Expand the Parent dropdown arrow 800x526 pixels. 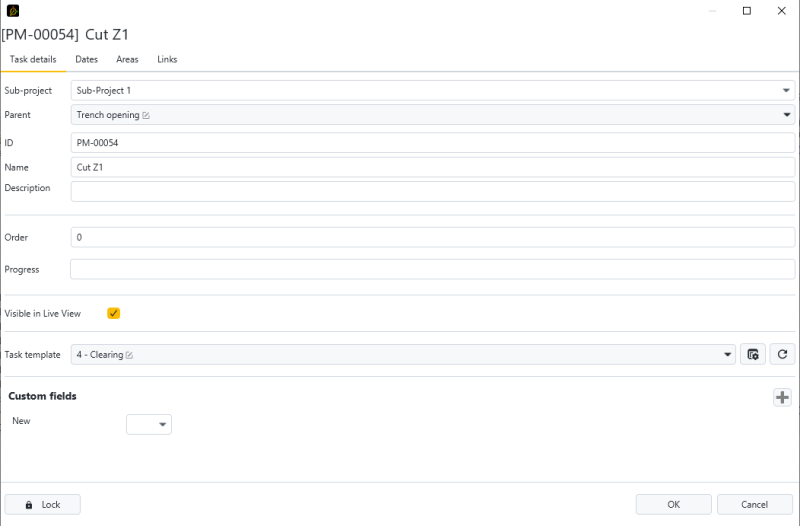tap(786, 115)
